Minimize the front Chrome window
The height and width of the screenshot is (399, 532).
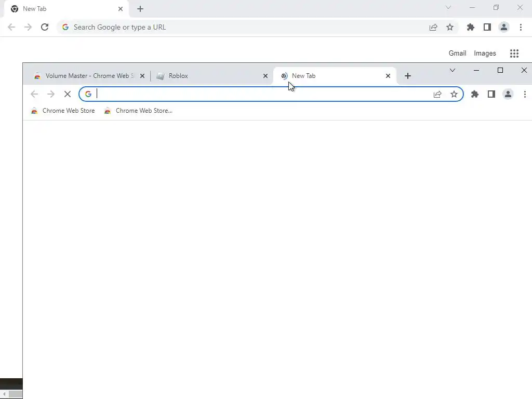click(476, 70)
